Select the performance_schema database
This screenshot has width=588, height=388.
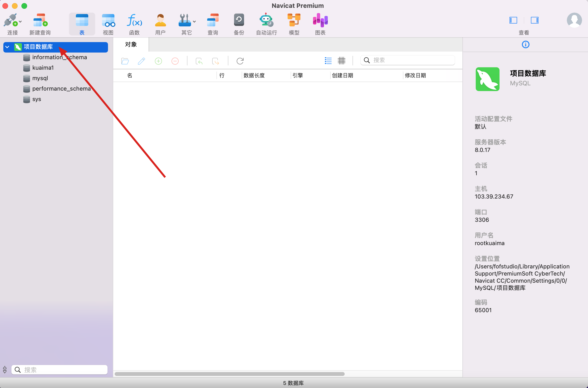coord(61,89)
